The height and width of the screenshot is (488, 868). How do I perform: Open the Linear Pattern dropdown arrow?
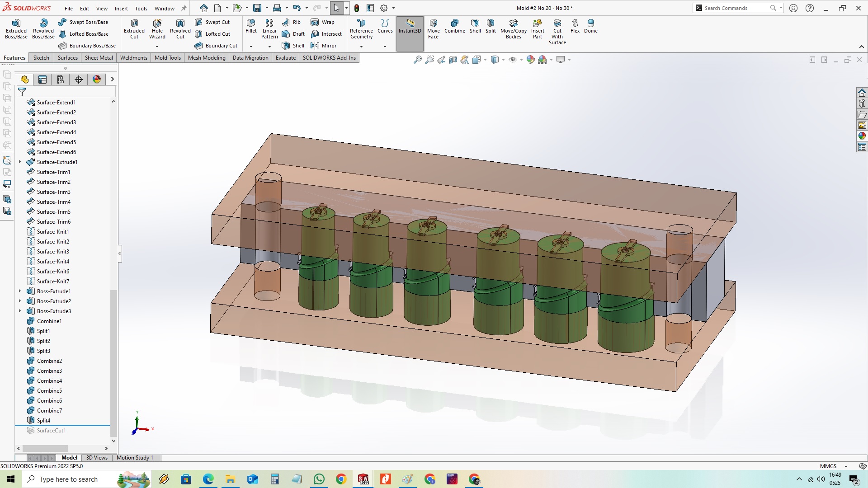(269, 46)
